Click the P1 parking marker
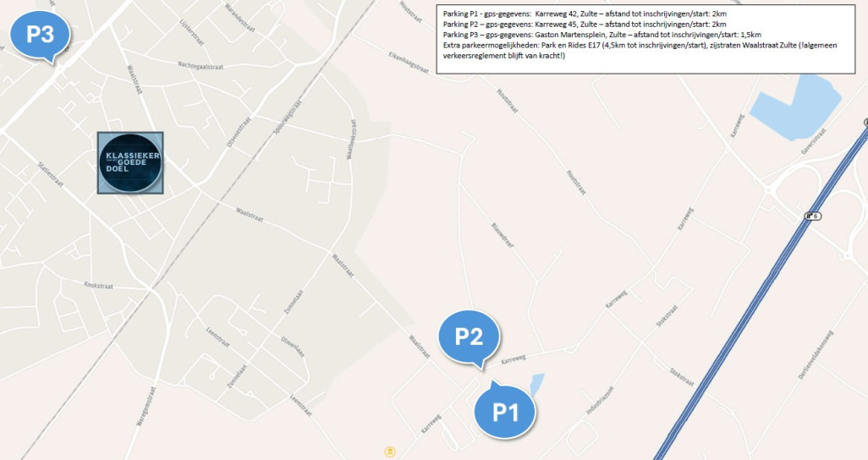Image resolution: width=868 pixels, height=460 pixels. (505, 410)
